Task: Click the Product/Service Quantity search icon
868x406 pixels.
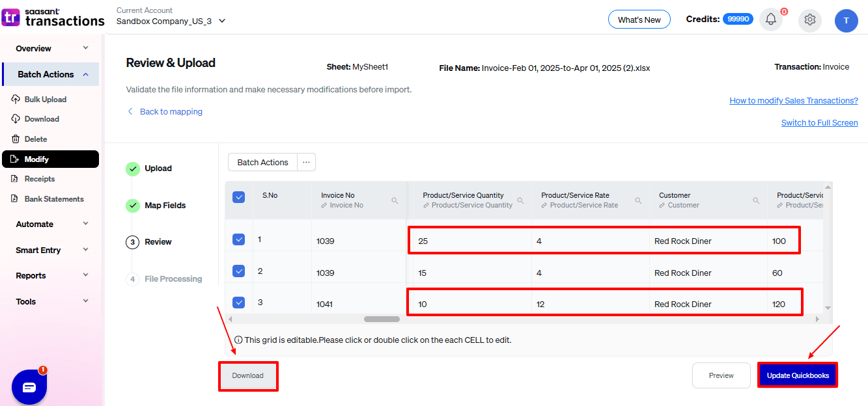Action: pos(520,200)
